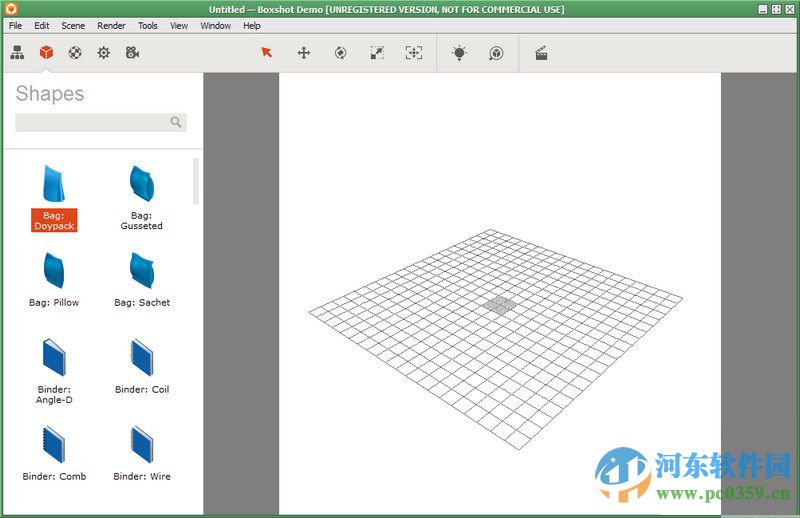Screen dimensions: 800x518
Task: Open the gear settings panel icon
Action: pyautogui.click(x=104, y=53)
